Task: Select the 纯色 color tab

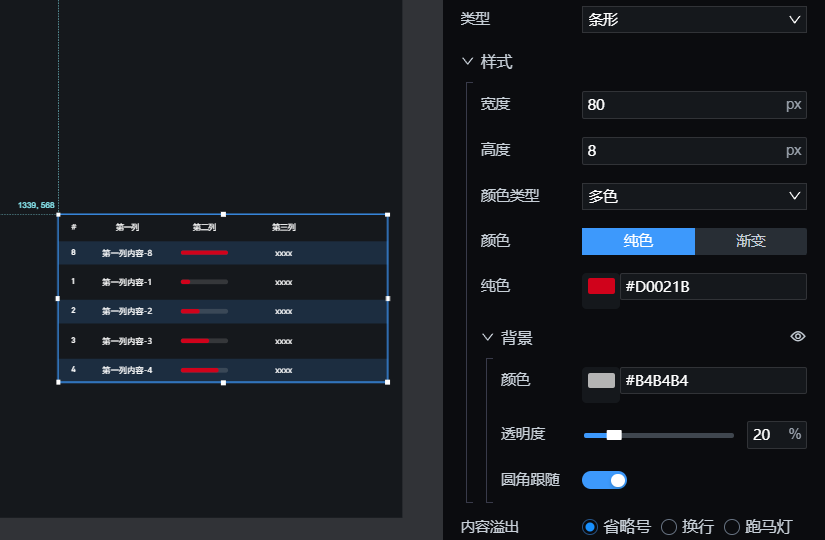Action: click(x=638, y=241)
